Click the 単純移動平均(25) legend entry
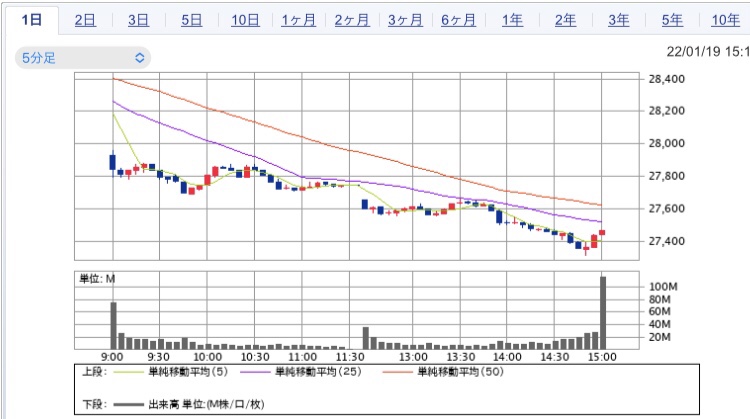 tap(318, 372)
